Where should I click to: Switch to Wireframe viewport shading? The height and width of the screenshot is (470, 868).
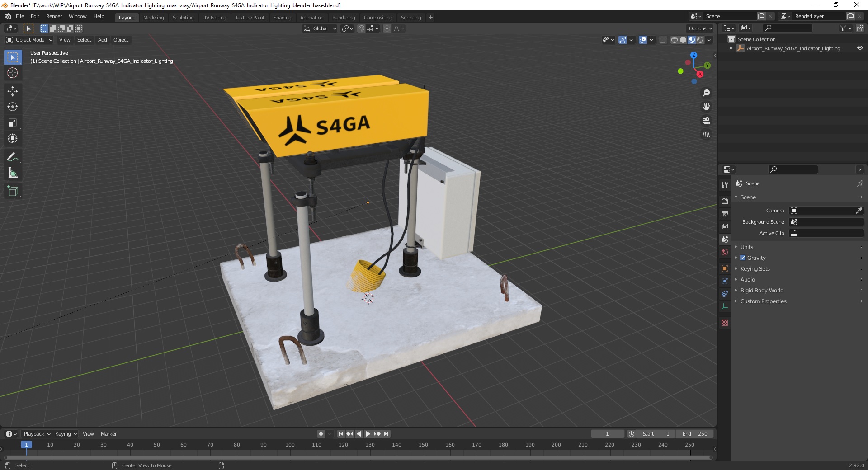click(675, 40)
